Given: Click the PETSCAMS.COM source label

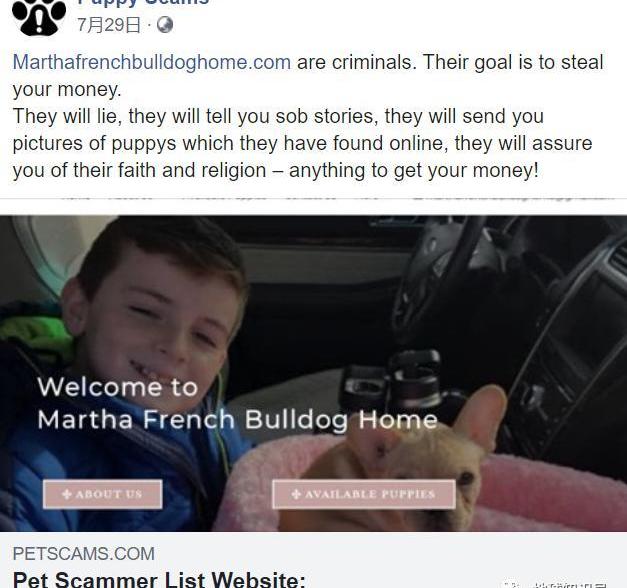Looking at the screenshot, I should (x=84, y=554).
